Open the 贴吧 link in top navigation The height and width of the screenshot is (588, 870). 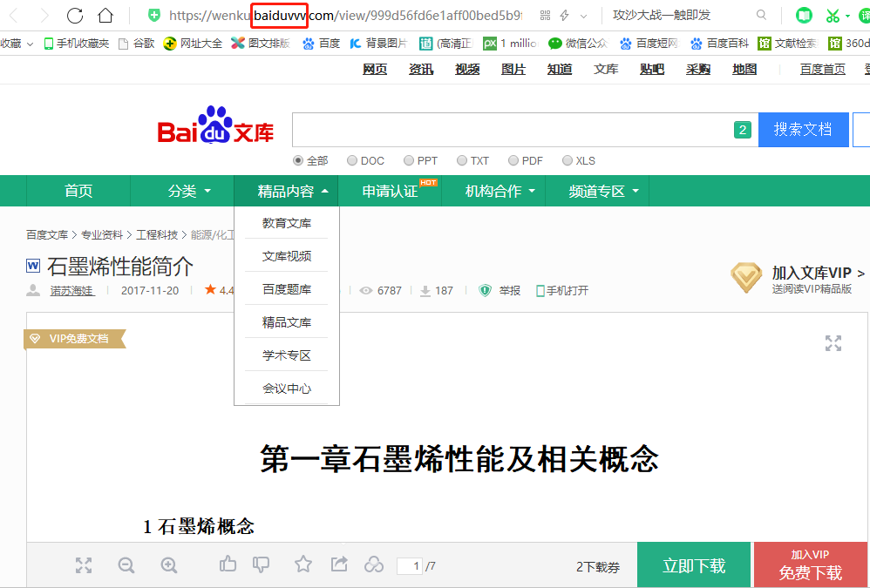(x=652, y=70)
